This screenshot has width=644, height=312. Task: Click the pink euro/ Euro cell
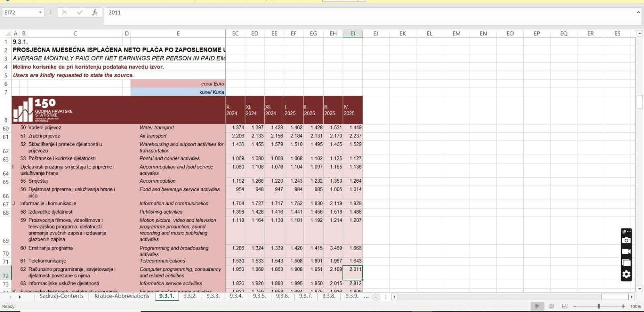tap(178, 84)
